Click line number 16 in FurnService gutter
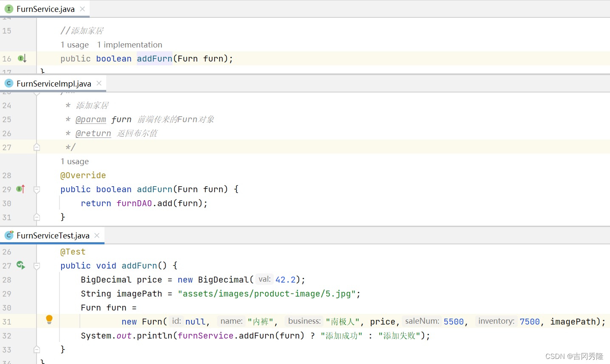The width and height of the screenshot is (610, 364). [7, 59]
